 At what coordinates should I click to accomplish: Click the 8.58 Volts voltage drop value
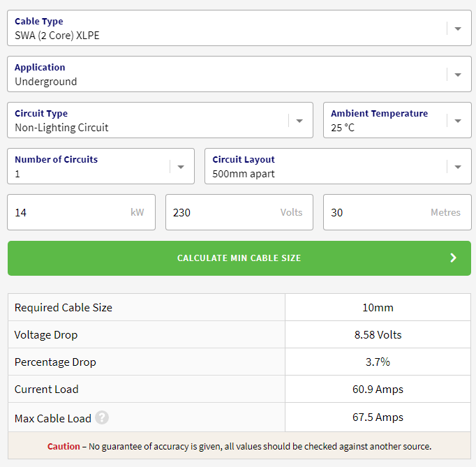[378, 335]
